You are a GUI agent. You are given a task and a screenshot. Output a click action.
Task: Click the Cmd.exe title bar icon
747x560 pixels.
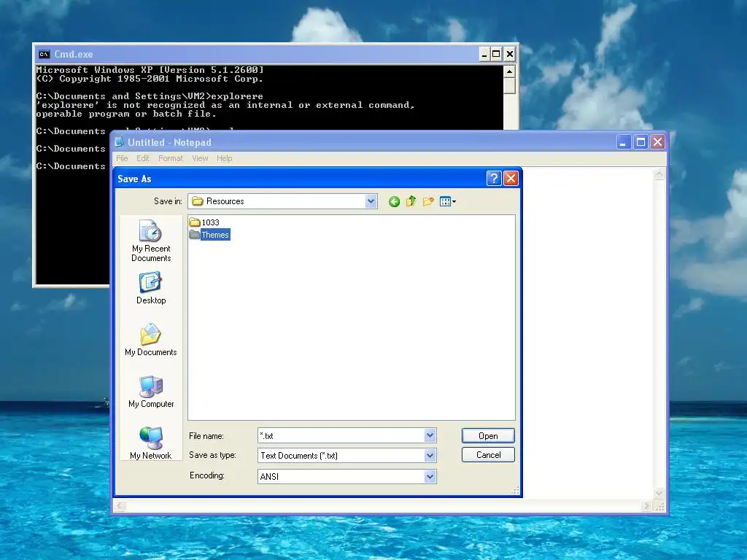click(44, 54)
